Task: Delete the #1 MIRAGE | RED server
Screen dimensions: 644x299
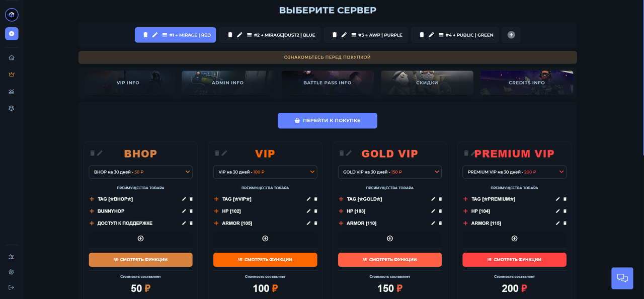Action: (x=145, y=35)
